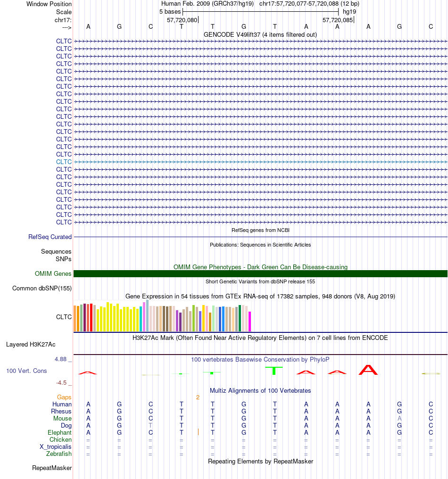
Task: Open OMIM Gene Phenotypes track title
Action: [260, 267]
